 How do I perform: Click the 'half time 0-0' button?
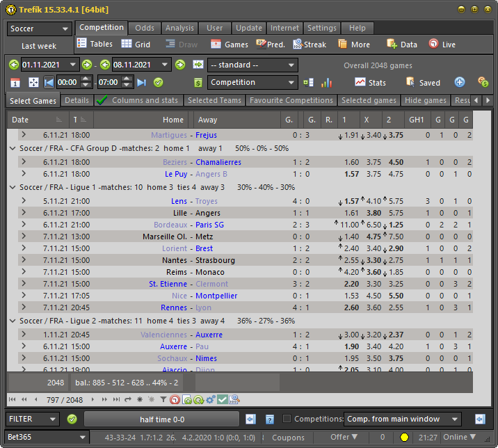[x=161, y=419]
